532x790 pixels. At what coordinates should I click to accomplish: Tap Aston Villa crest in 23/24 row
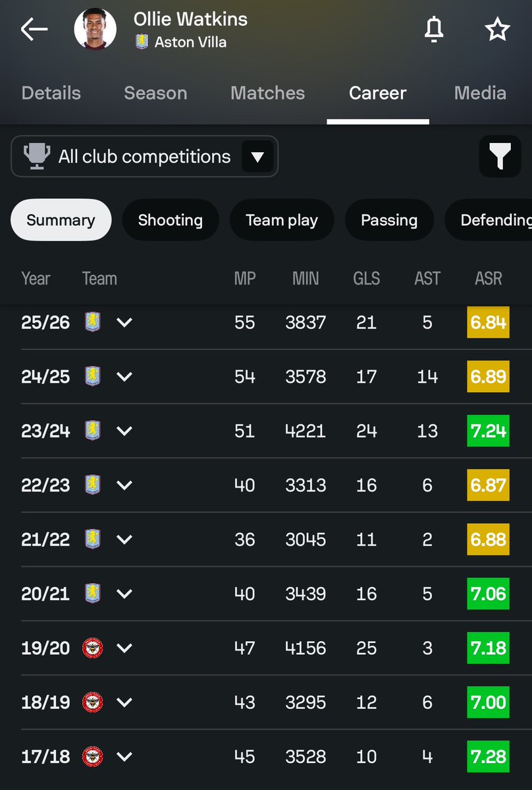[x=93, y=431]
